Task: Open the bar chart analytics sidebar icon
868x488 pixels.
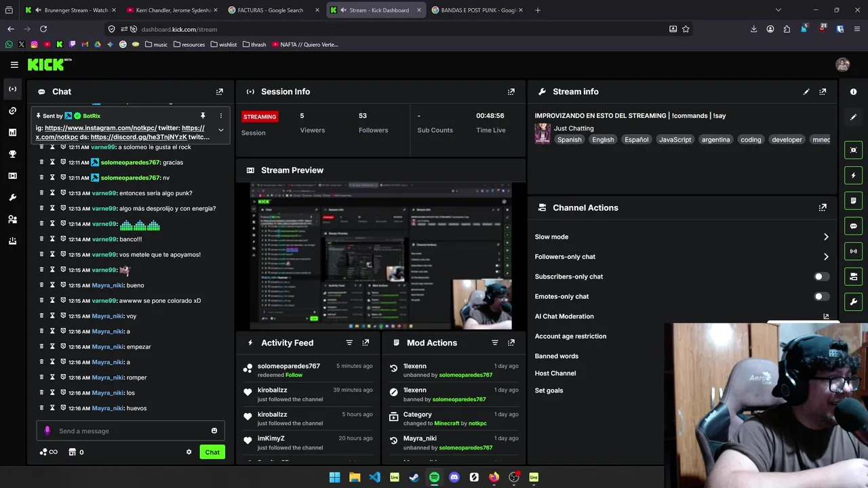Action: coord(12,132)
